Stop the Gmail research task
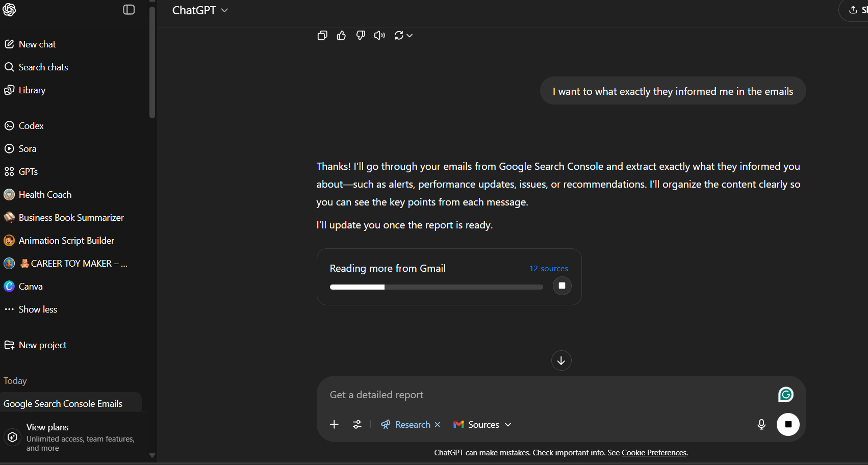868x465 pixels. click(x=562, y=286)
